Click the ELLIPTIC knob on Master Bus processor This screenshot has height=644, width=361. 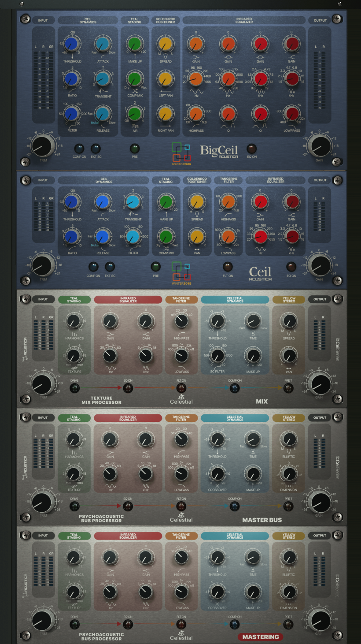[x=289, y=440]
